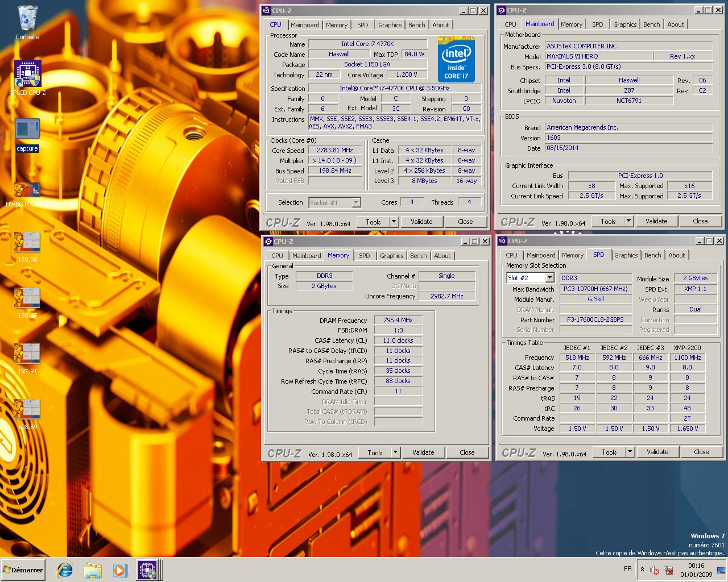Open the Socket #1 selection dropdown
Viewport: 728px width, 582px height.
(356, 202)
